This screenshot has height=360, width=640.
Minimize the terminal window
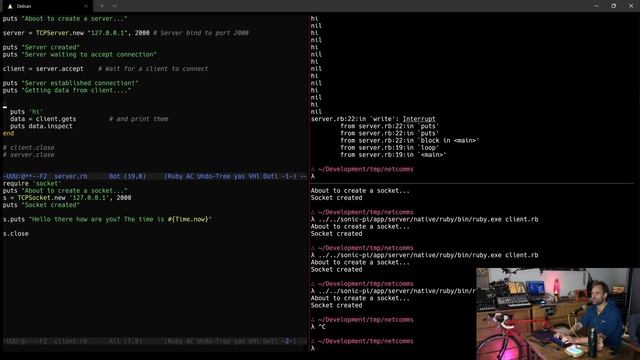(596, 6)
